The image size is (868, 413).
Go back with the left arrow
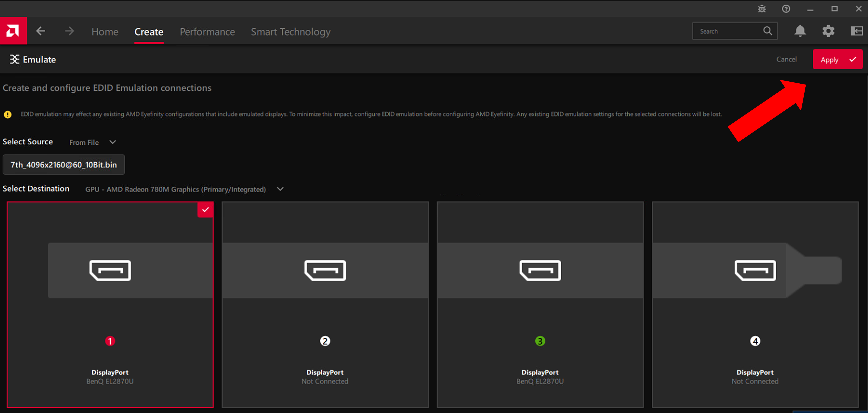[41, 31]
